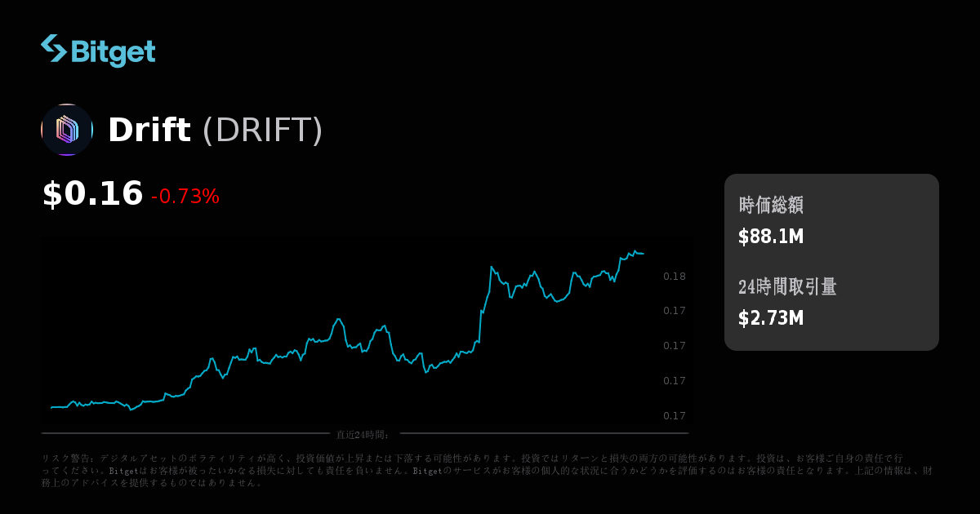
Task: Click the Drift (DRIFT) title heading
Action: (x=216, y=129)
